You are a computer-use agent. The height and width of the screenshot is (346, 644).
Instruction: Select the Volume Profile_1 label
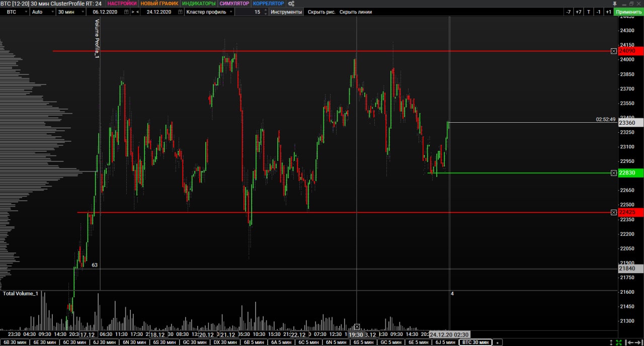[x=97, y=39]
